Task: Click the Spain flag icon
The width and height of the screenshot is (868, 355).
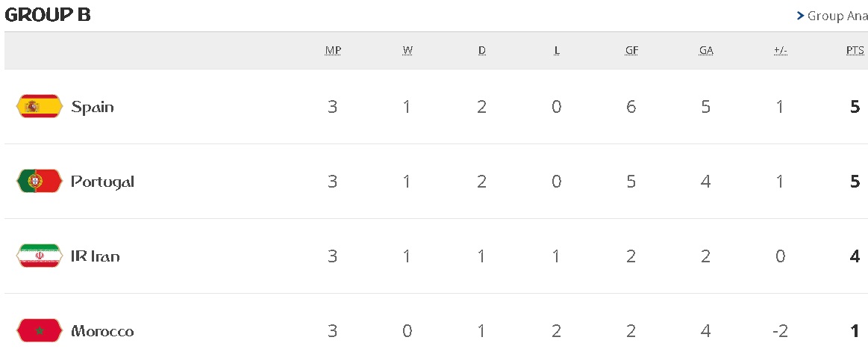Action: coord(39,107)
